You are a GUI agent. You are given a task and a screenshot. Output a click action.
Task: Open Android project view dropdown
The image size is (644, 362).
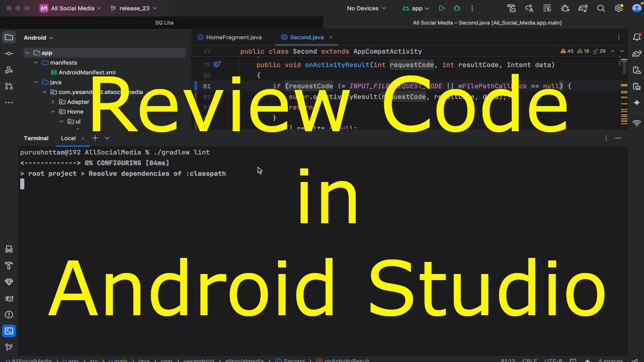coord(38,38)
